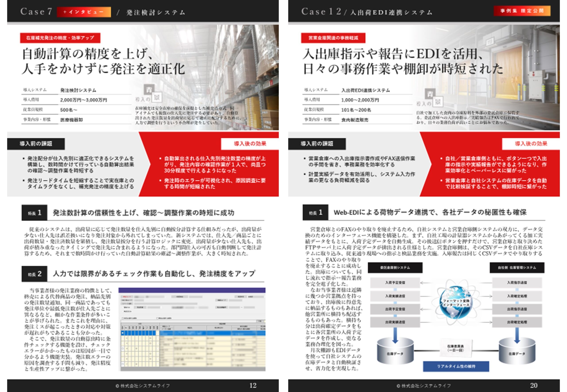The height and width of the screenshot is (392, 567).
Task: Click ©株式会社システムライフ in the Case 12 footer
Action: tap(424, 386)
